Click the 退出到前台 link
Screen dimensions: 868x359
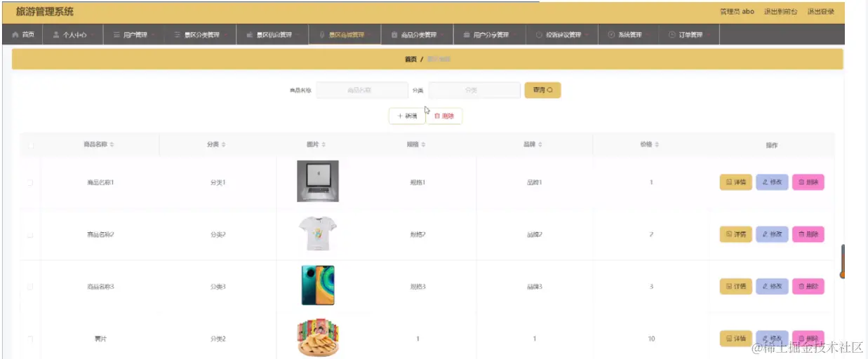[x=780, y=12]
